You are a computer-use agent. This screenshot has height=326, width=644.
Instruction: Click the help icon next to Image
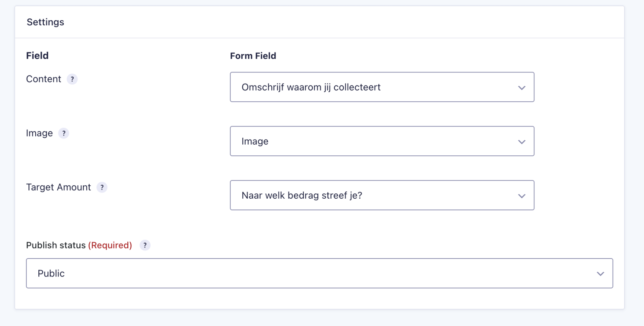64,133
